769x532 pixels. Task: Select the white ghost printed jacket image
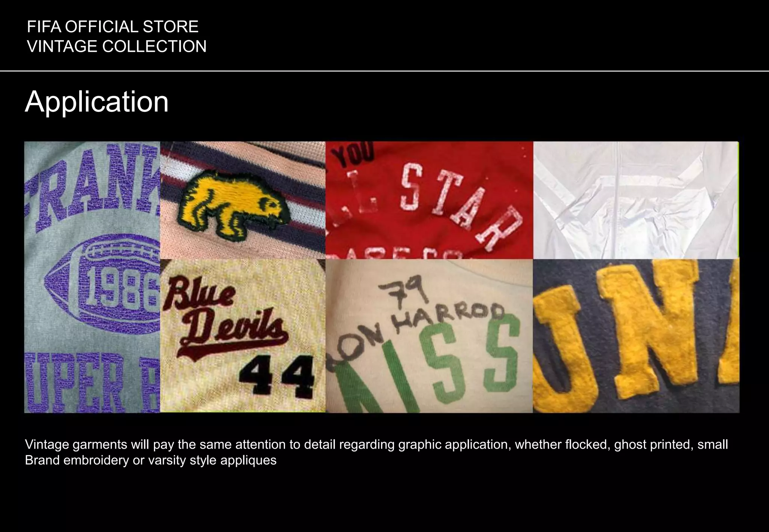(636, 200)
